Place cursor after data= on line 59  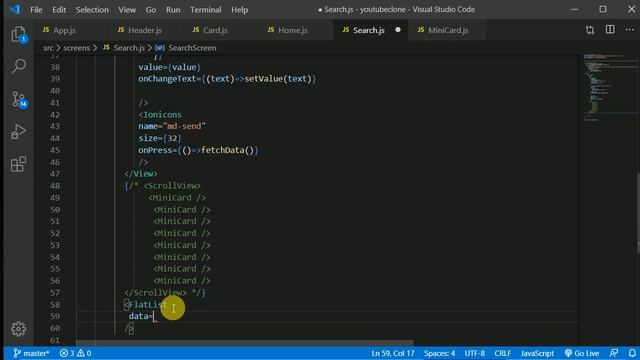[154, 316]
